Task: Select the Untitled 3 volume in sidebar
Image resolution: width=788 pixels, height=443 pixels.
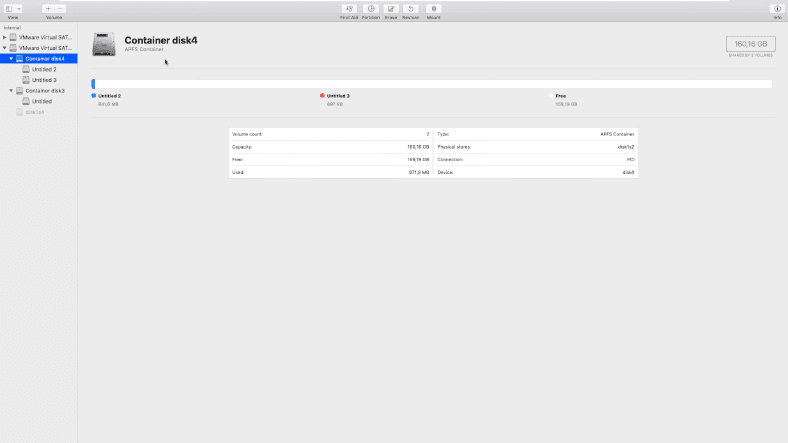Action: [x=44, y=80]
